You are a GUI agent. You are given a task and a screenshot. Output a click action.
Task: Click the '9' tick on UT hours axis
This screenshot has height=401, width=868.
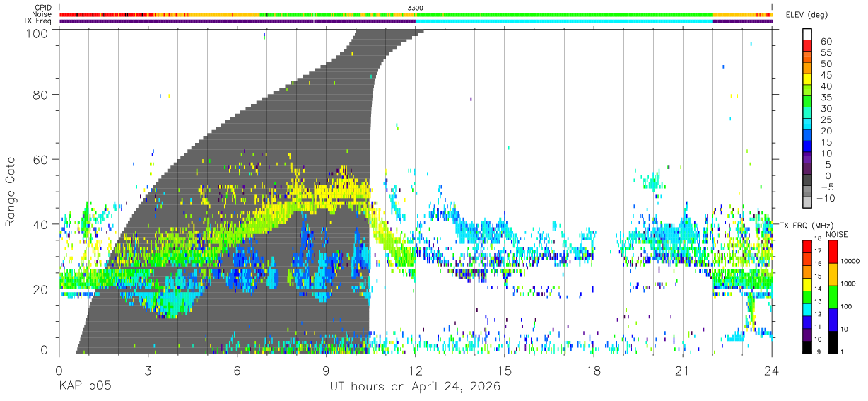[x=326, y=371]
